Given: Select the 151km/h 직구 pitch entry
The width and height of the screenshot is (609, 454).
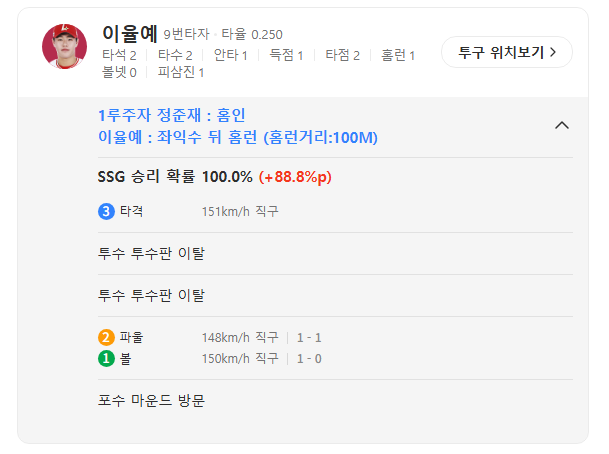Looking at the screenshot, I should (x=240, y=211).
